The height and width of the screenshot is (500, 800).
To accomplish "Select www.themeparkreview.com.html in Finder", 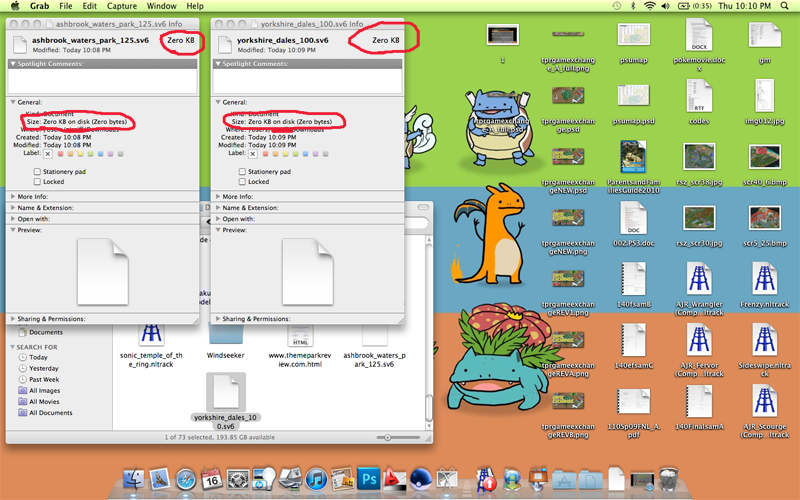I will tap(300, 346).
